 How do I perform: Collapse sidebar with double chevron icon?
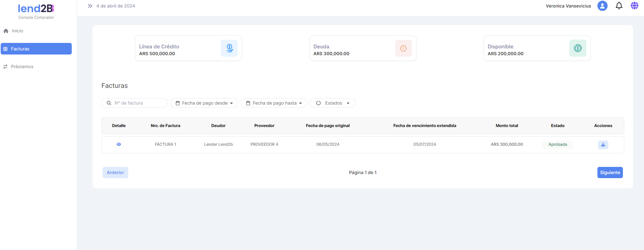90,6
